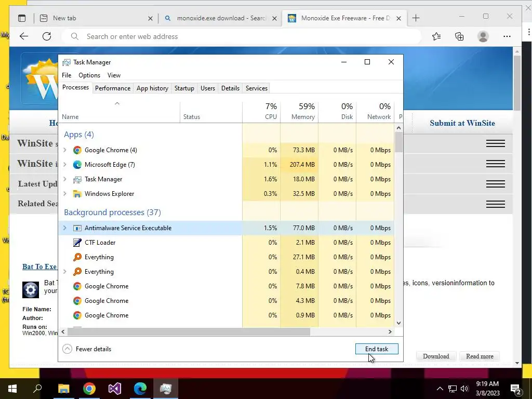Open Task Manager File menu
This screenshot has height=399, width=532.
[x=66, y=75]
